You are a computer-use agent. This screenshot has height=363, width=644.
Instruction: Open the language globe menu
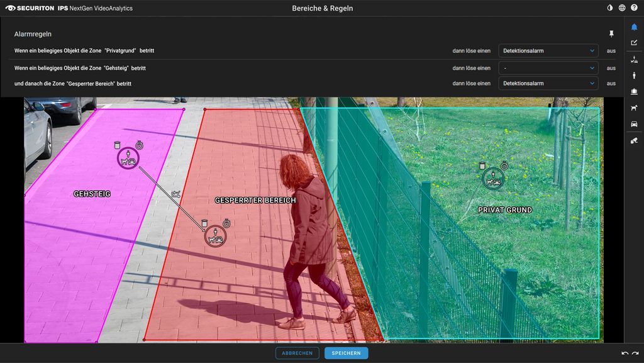pyautogui.click(x=622, y=8)
